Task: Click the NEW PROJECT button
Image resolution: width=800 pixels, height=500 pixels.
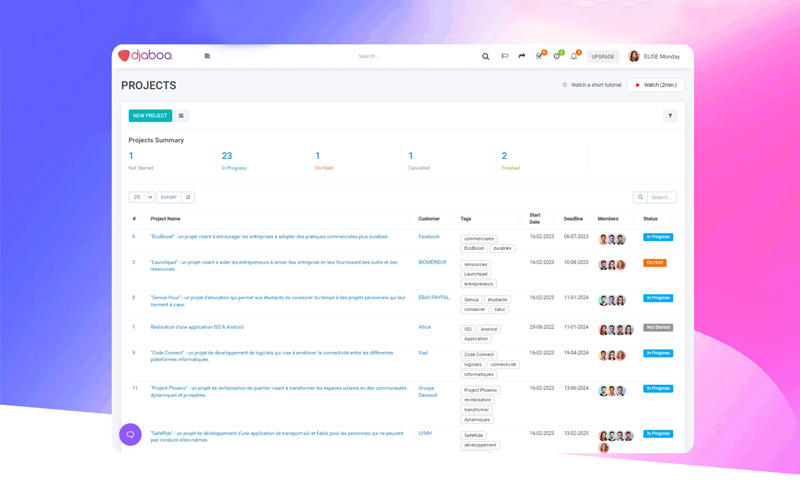Action: click(x=150, y=116)
